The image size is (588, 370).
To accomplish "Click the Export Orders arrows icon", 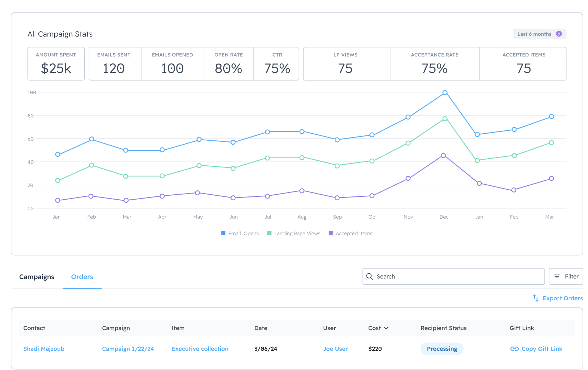I will pyautogui.click(x=535, y=298).
